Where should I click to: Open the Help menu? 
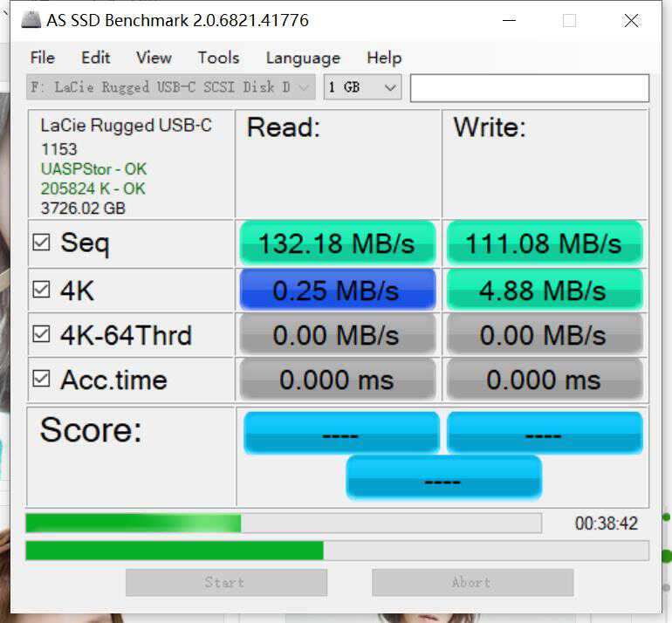pyautogui.click(x=384, y=58)
